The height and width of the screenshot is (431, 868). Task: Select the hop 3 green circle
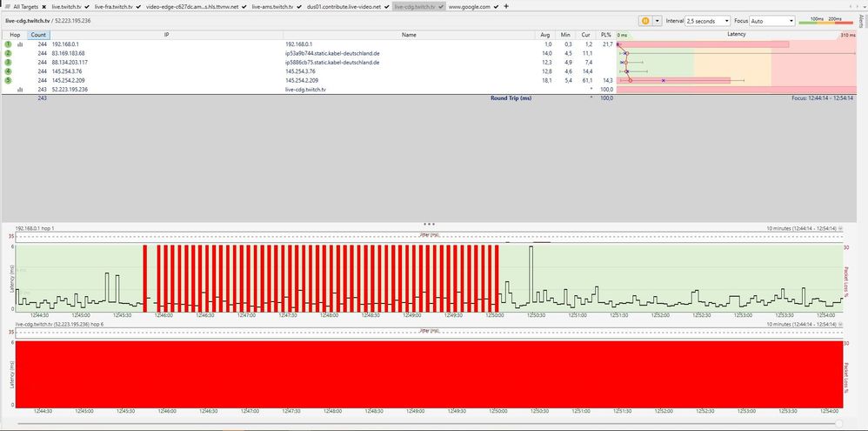coord(8,62)
